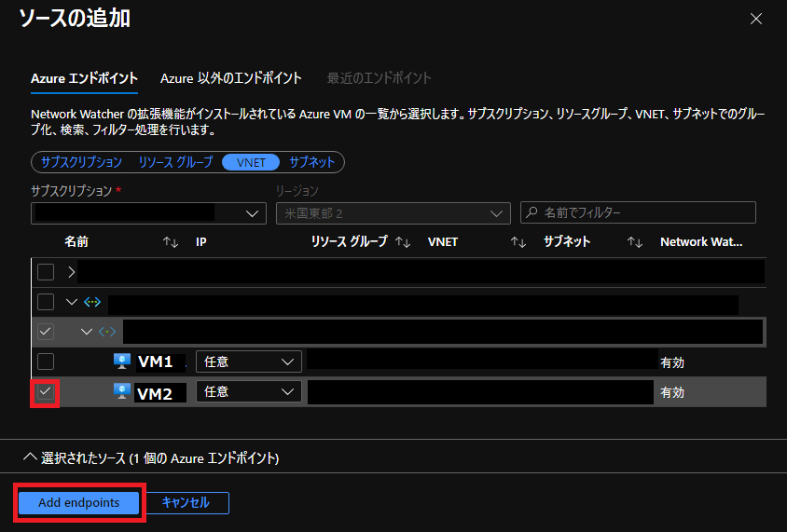The height and width of the screenshot is (532, 787).
Task: Click VM1 virtual machine icon
Action: 122,361
